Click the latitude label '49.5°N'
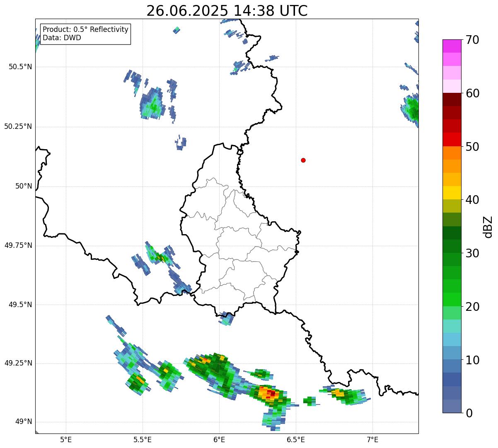Viewport: 498px width, 448px height. (20, 305)
